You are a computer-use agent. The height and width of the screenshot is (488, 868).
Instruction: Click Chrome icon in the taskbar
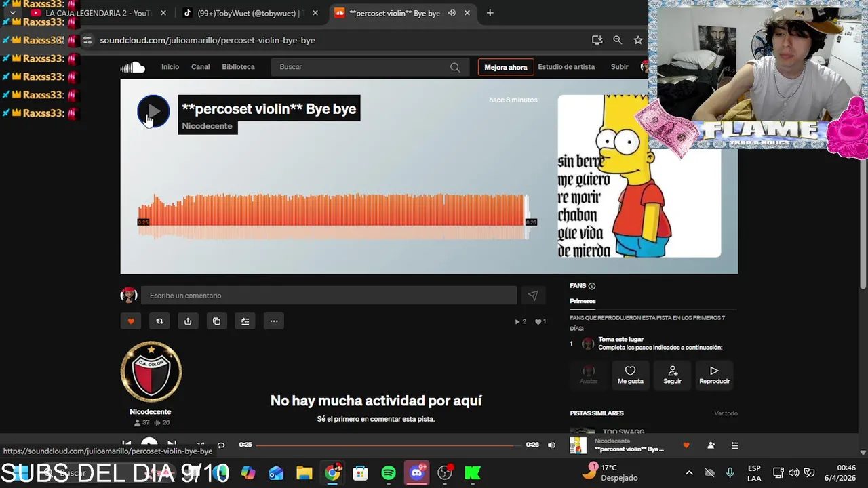pyautogui.click(x=332, y=473)
